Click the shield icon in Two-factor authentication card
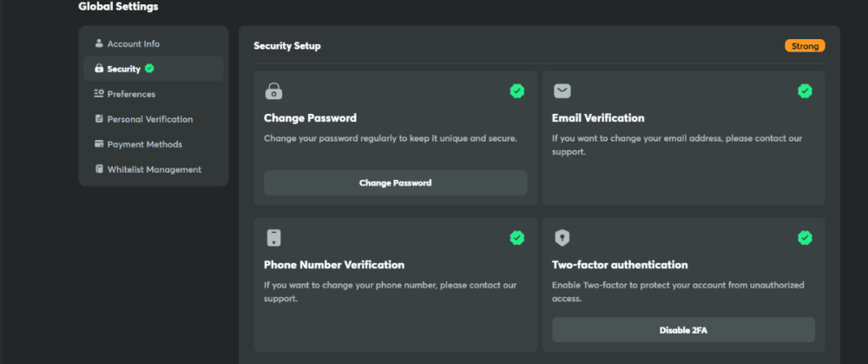This screenshot has width=868, height=364. click(562, 237)
